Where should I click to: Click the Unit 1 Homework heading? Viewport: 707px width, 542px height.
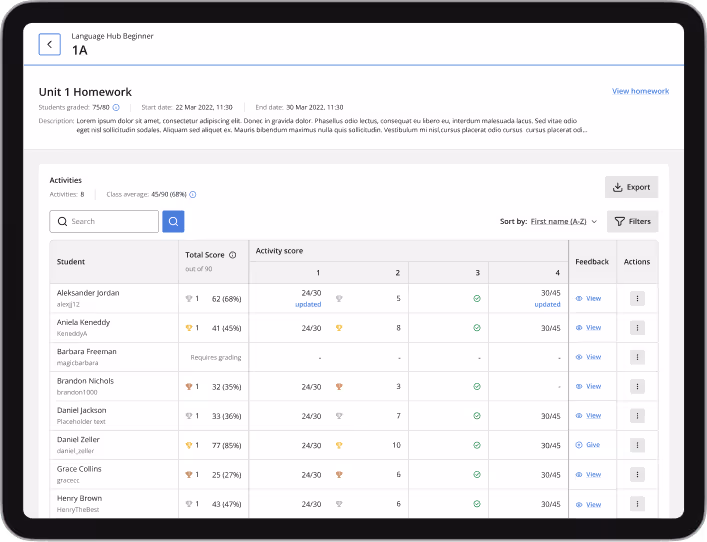point(85,92)
